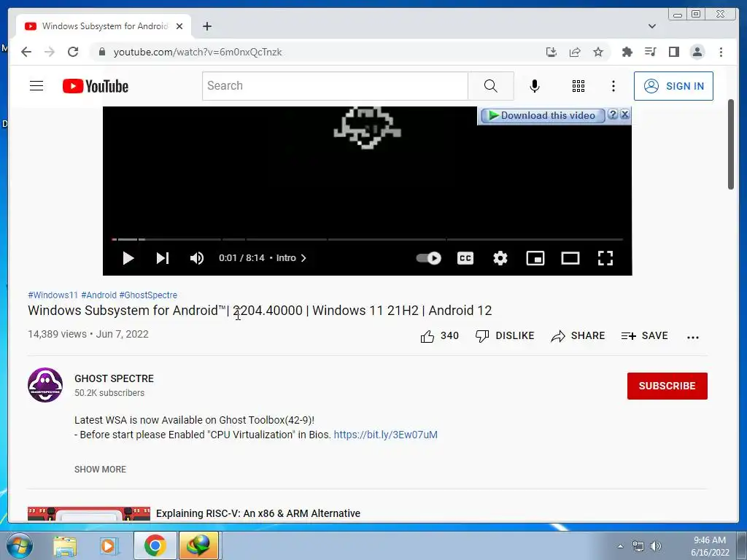Share this page from address bar

[575, 52]
